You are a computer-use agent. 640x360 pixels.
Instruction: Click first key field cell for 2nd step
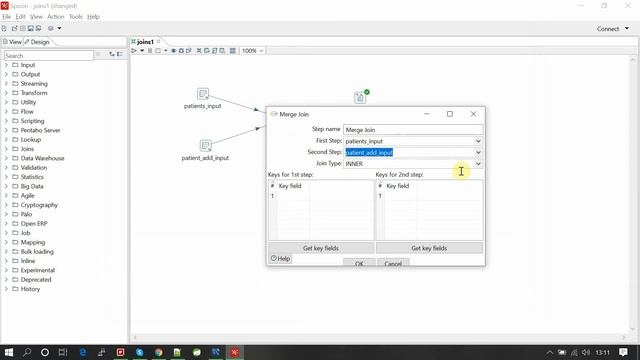(x=401, y=196)
